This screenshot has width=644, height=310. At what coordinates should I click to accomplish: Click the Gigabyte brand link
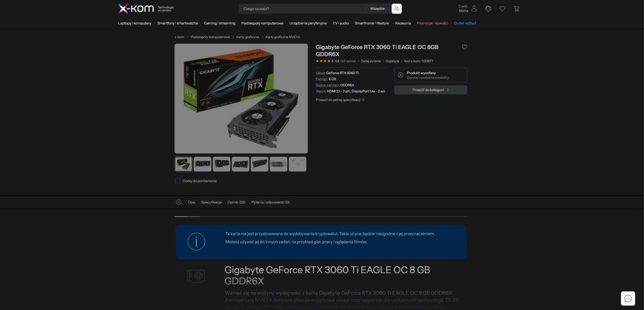(392, 61)
